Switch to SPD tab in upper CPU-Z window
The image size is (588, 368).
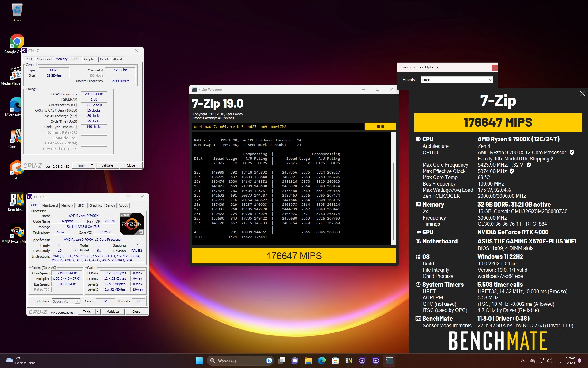[76, 59]
